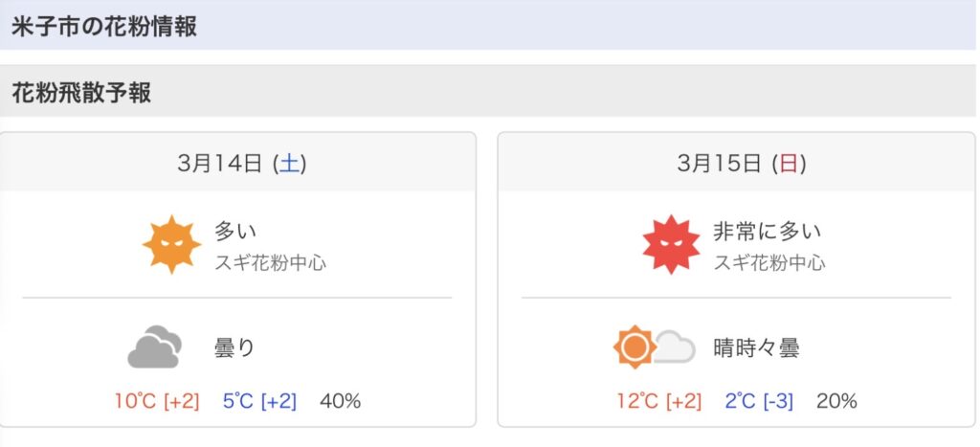
Task: Click the 非常に多い pollen level label
Action: tap(768, 231)
